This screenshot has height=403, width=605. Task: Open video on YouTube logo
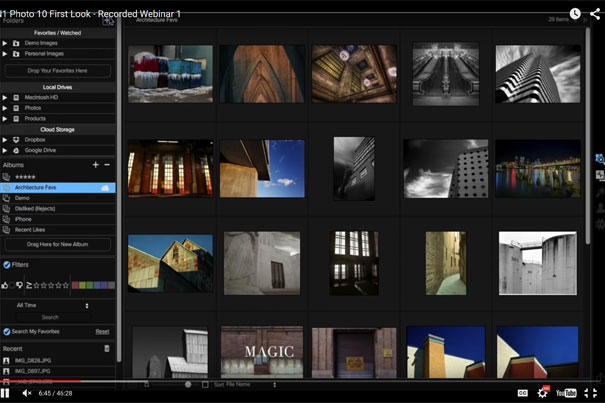566,393
